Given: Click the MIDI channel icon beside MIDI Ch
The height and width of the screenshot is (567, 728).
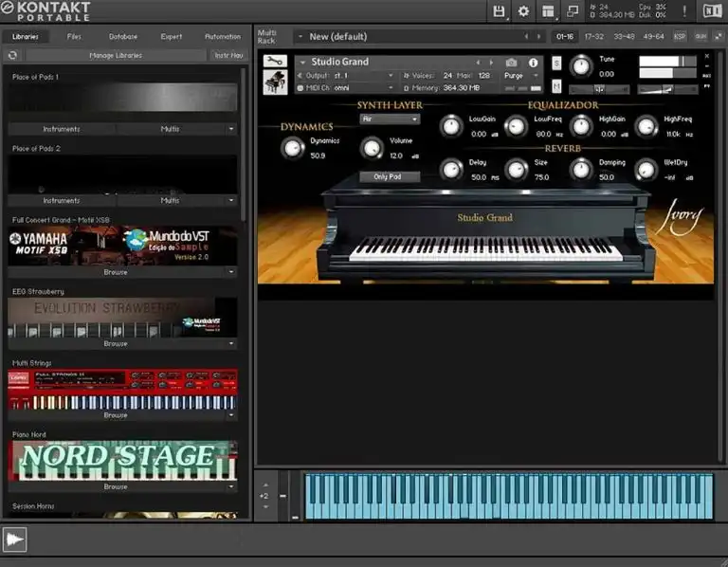Looking at the screenshot, I should (300, 88).
